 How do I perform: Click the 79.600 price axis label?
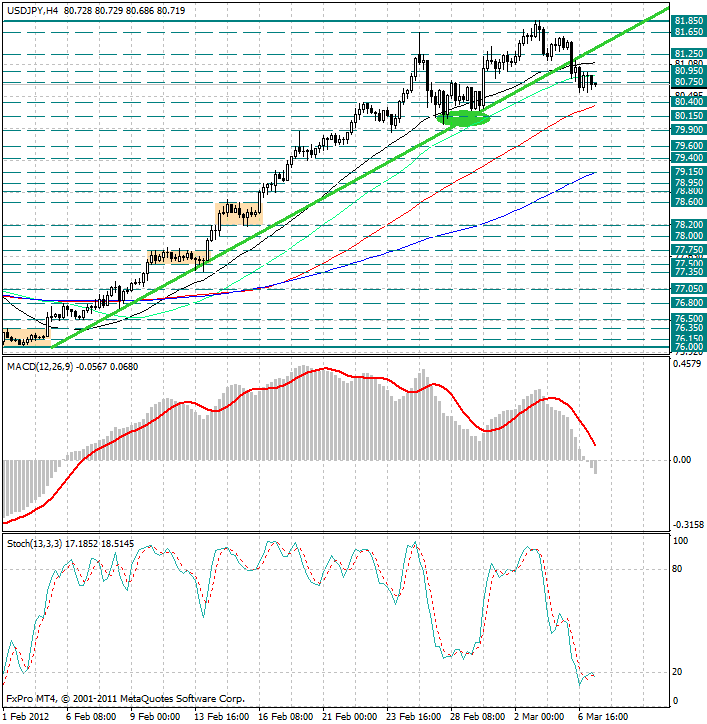[689, 146]
